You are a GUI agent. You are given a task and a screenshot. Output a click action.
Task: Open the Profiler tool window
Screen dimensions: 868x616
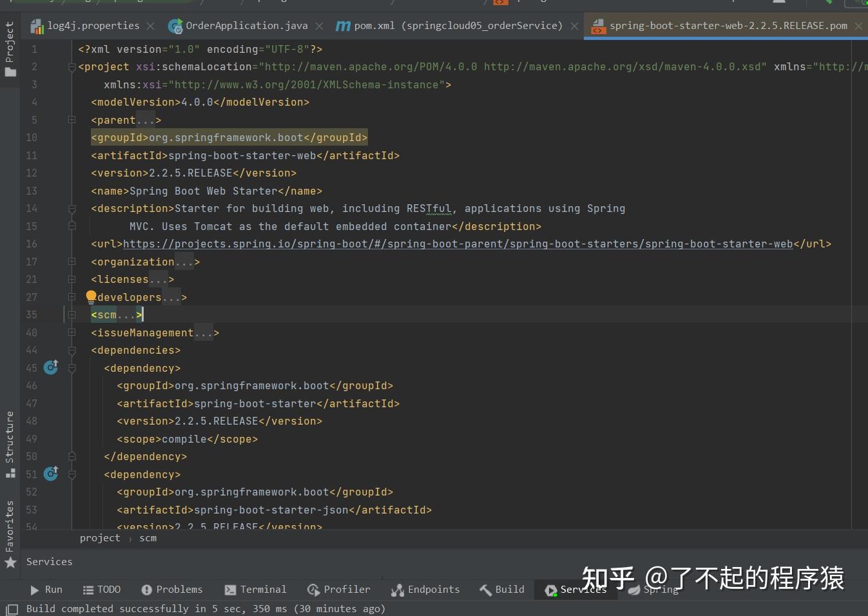tap(339, 589)
